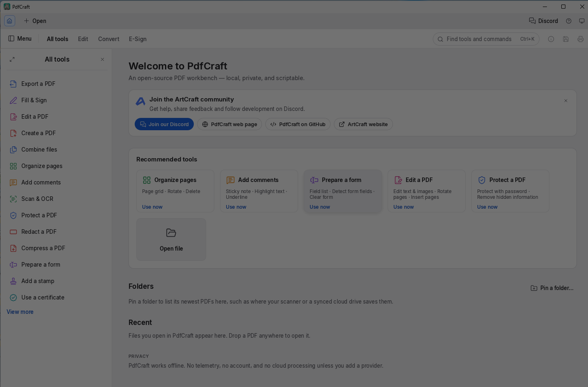Click Use now under Add comments card
Screen dimensions: 588x387
(x=236, y=207)
